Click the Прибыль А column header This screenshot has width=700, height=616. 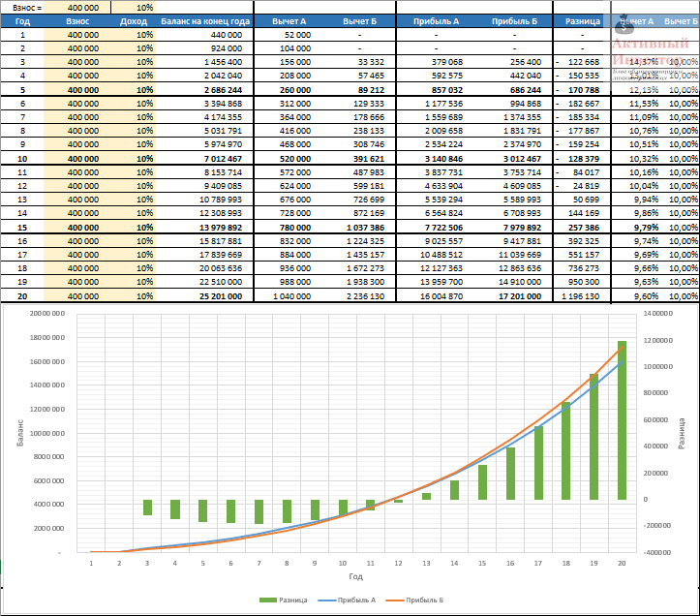tap(436, 21)
